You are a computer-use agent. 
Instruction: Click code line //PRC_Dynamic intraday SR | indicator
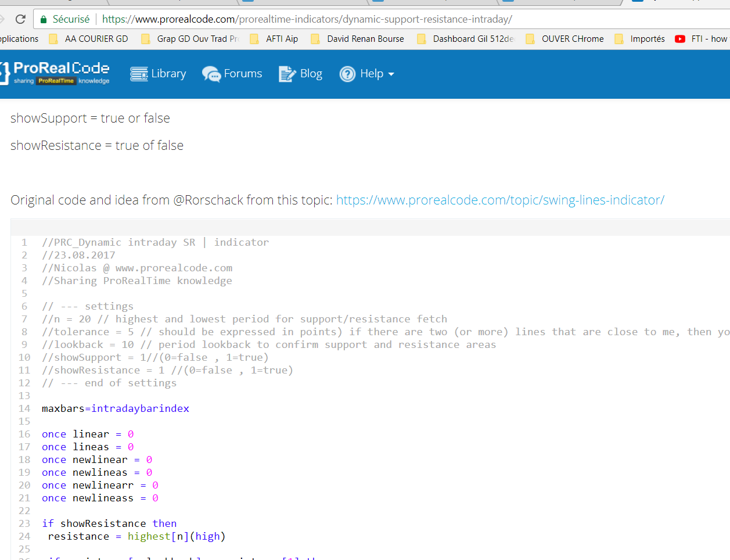click(x=155, y=242)
